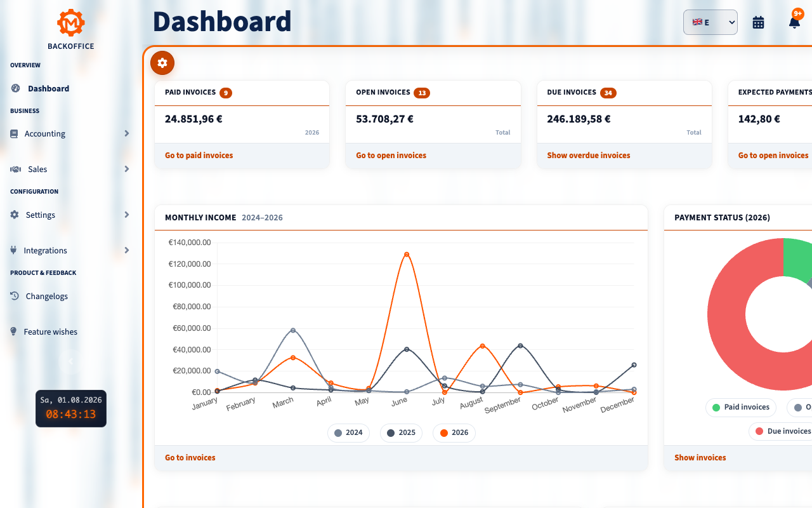Open the language selector dropdown
This screenshot has width=812, height=508.
click(x=710, y=22)
